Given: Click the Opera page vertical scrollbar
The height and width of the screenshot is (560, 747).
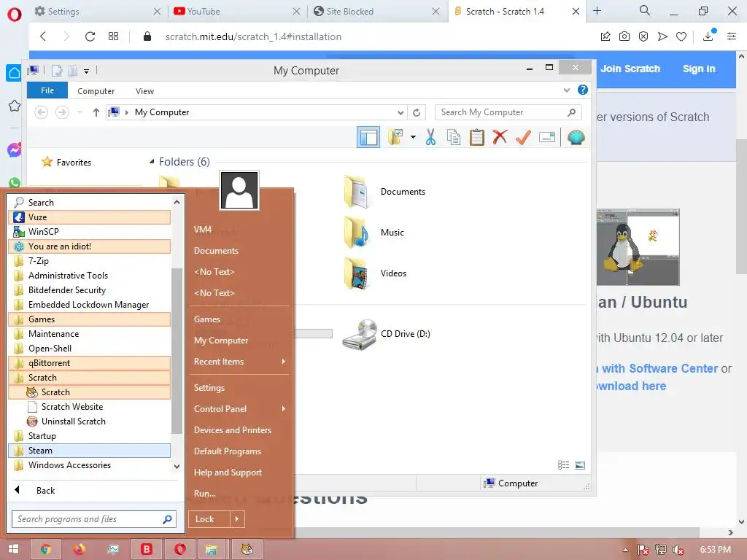Looking at the screenshot, I should (741, 207).
